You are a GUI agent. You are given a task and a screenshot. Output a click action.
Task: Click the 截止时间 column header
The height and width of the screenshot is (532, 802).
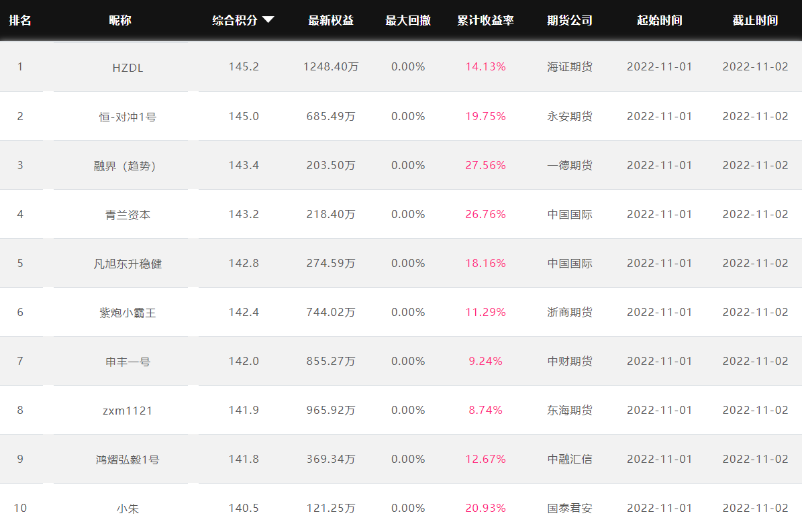[755, 20]
